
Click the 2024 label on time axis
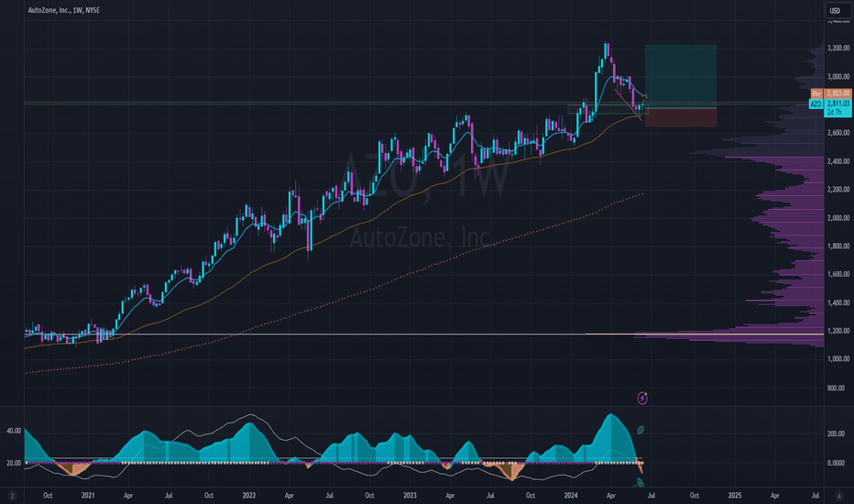pyautogui.click(x=571, y=496)
